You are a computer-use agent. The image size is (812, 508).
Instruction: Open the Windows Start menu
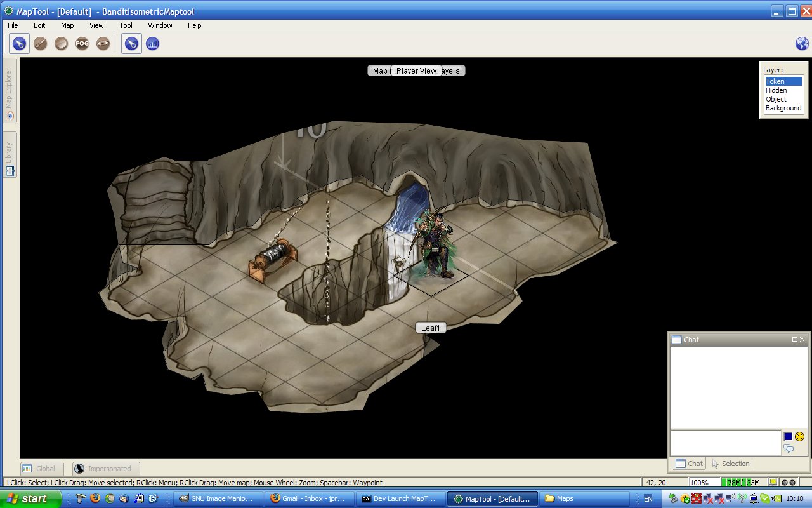pyautogui.click(x=30, y=498)
